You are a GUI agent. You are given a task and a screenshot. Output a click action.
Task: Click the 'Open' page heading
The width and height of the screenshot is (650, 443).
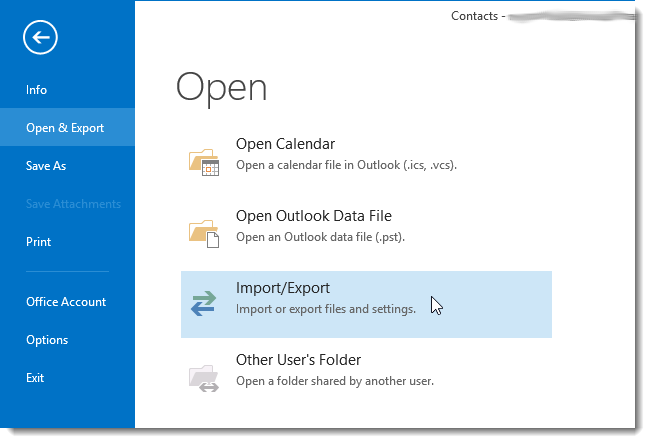click(221, 88)
